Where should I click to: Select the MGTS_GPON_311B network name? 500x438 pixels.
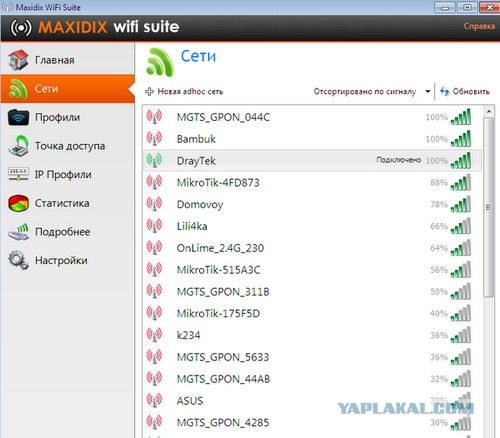223,292
